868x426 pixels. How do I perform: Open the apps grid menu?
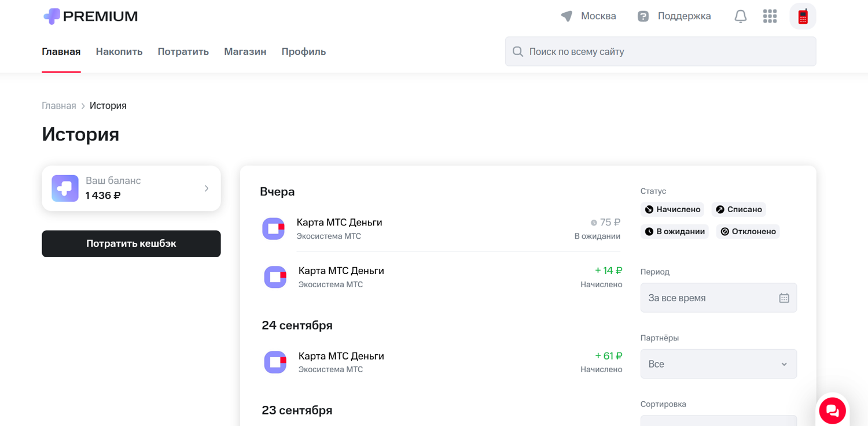click(770, 16)
